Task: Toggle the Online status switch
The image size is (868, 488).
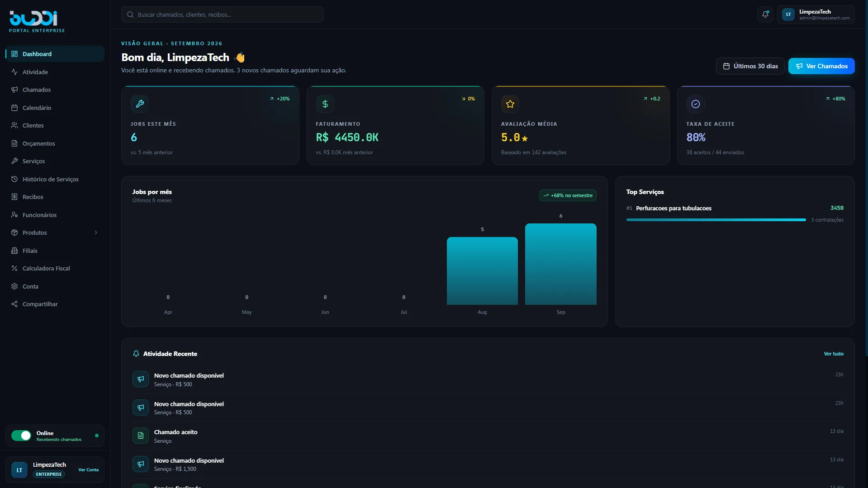Action: pos(21,436)
